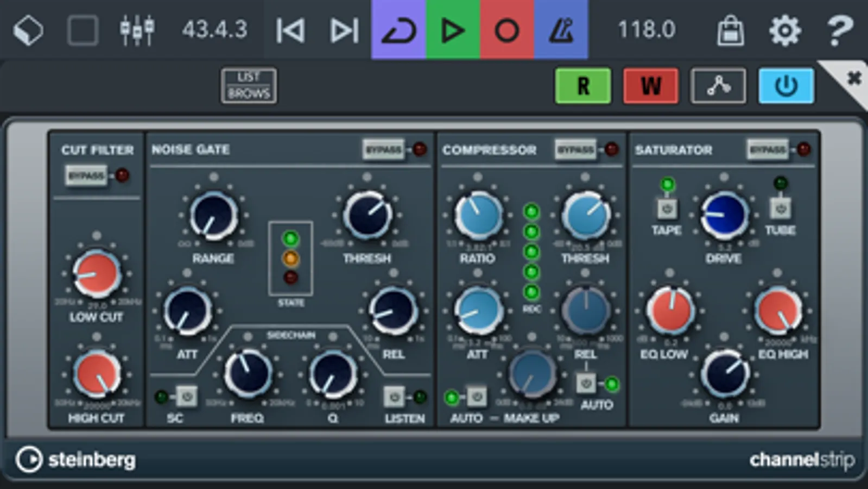Toggle the TAPE saturation switch

[667, 208]
